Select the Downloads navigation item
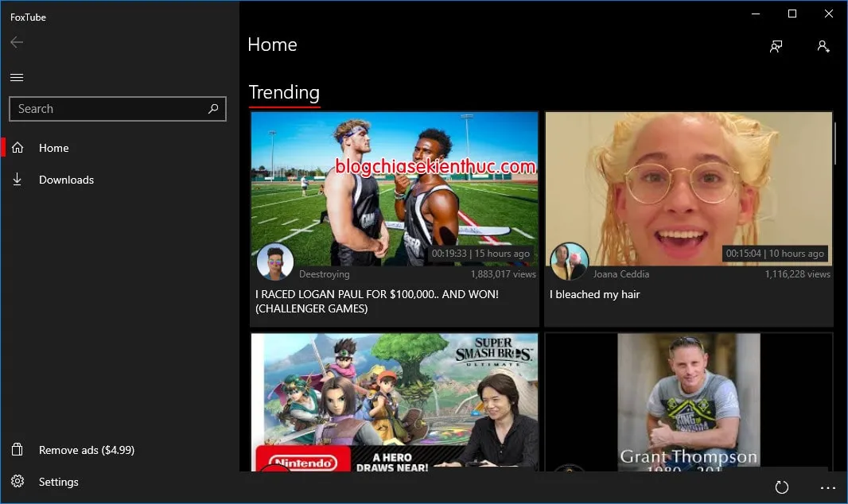Screen dimensions: 848x504 pyautogui.click(x=119, y=180)
